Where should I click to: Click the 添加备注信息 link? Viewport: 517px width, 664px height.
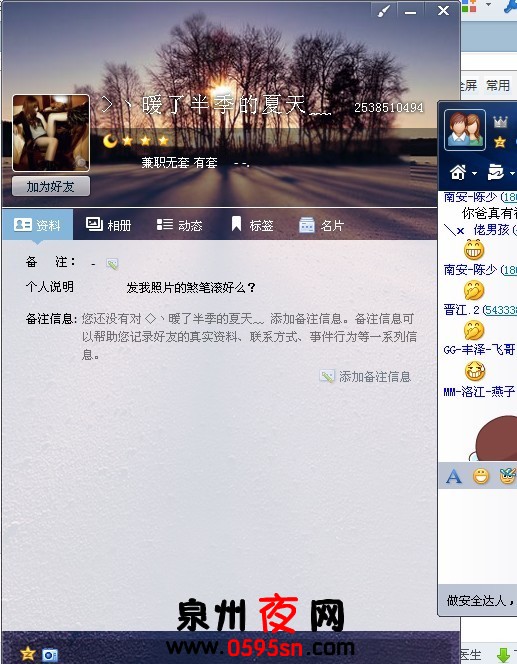[x=365, y=376]
